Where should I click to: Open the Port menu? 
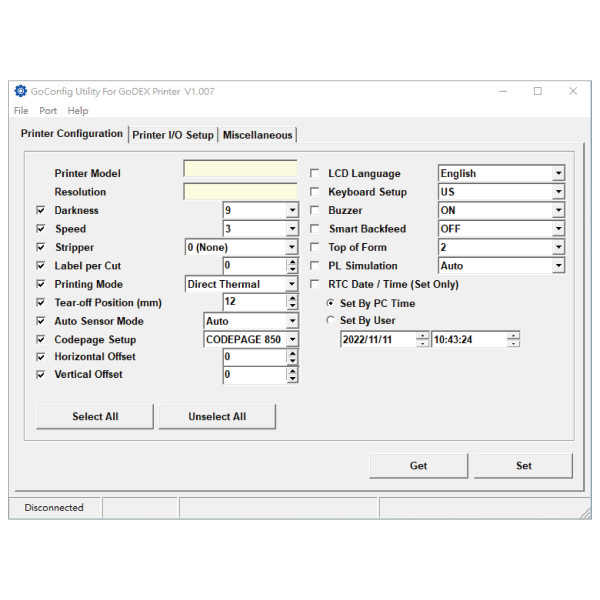coord(48,111)
